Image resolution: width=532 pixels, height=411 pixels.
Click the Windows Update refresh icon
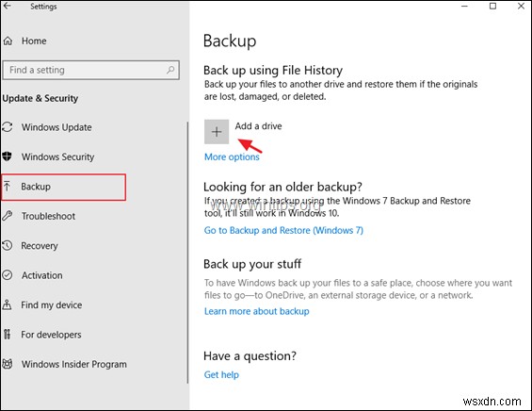pos(8,127)
